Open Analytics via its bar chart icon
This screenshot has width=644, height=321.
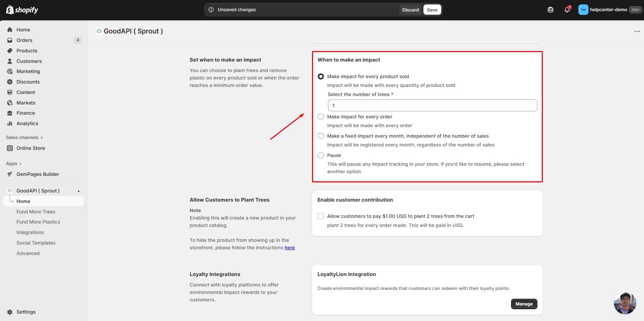point(10,123)
